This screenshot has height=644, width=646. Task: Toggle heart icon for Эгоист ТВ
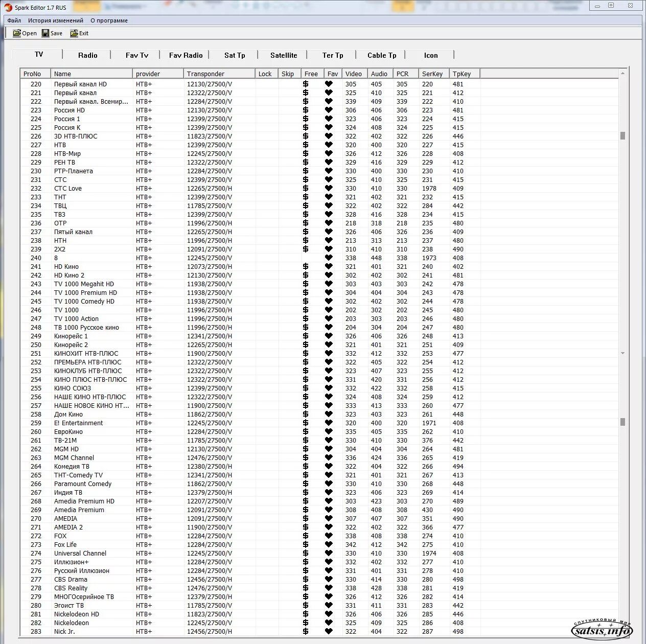pos(329,605)
